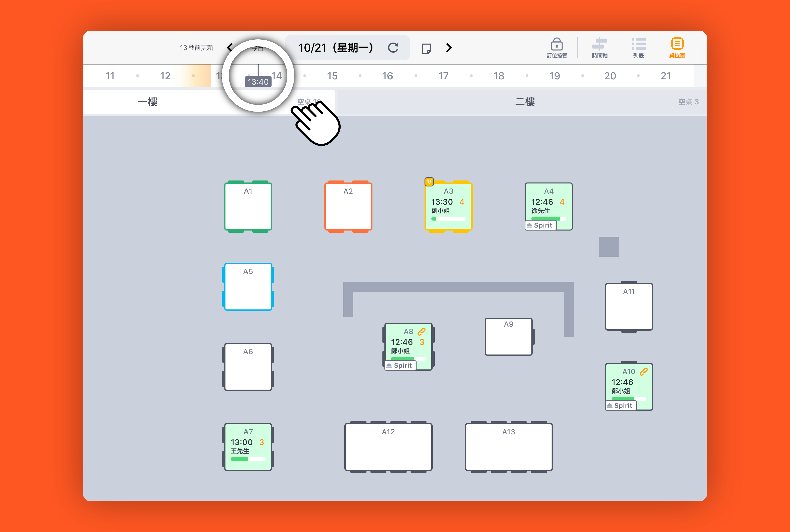Viewport: 790px width, 532px height.
Task: Click the V badge on table A3
Action: point(429,182)
